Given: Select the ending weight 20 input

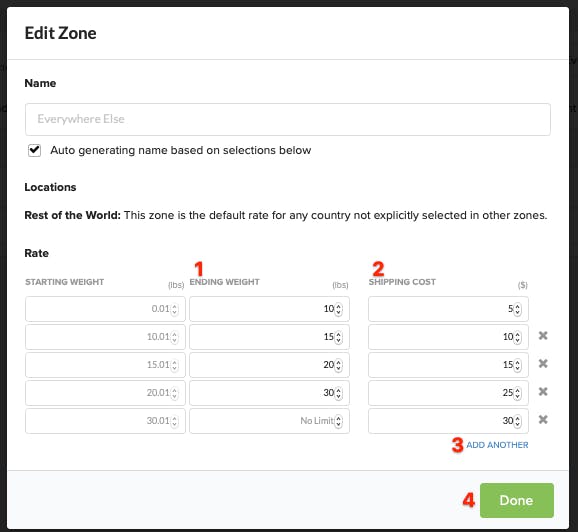Looking at the screenshot, I should [269, 365].
